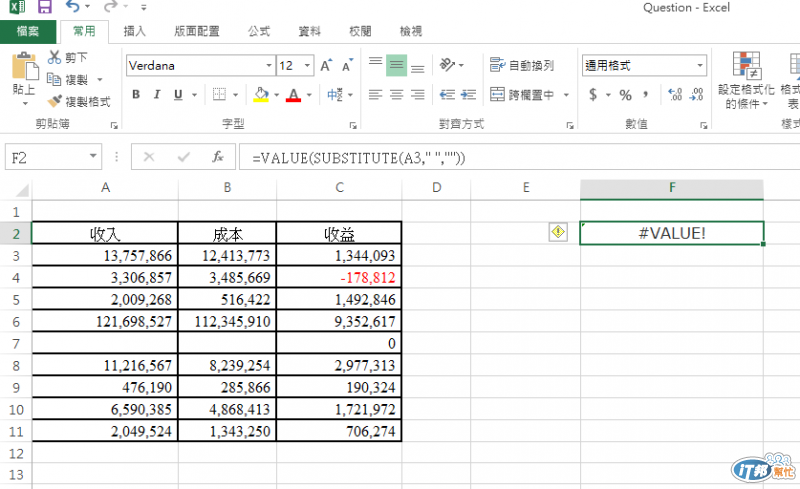Click the formula bar Enter checkmark icon
The height and width of the screenshot is (489, 800).
[x=184, y=157]
